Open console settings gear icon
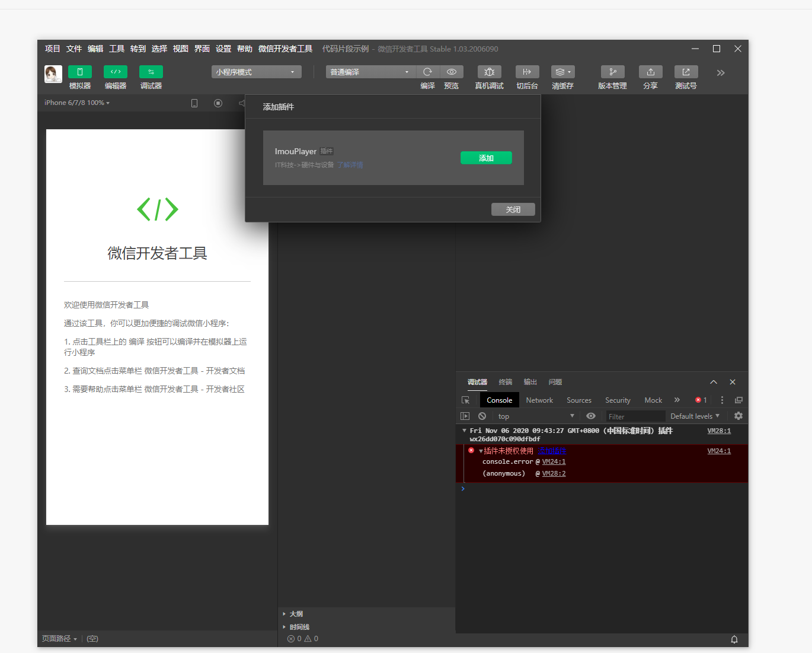Image resolution: width=812 pixels, height=653 pixels. pyautogui.click(x=739, y=416)
